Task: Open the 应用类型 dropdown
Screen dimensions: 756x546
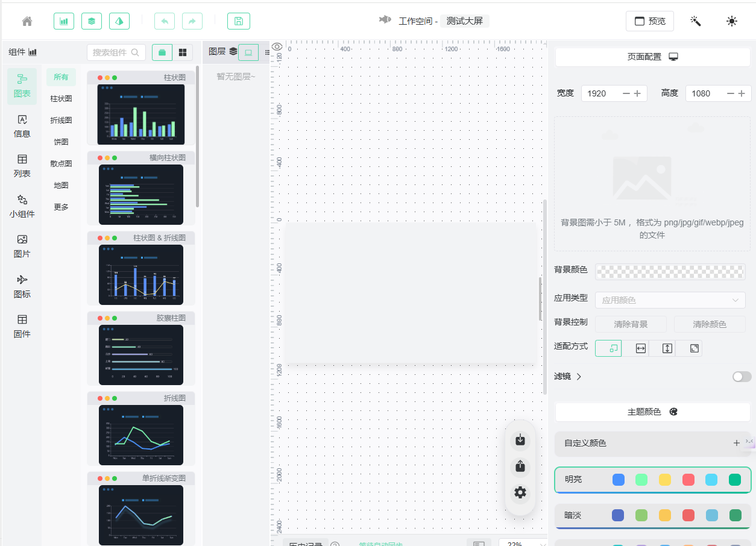Action: click(x=670, y=300)
